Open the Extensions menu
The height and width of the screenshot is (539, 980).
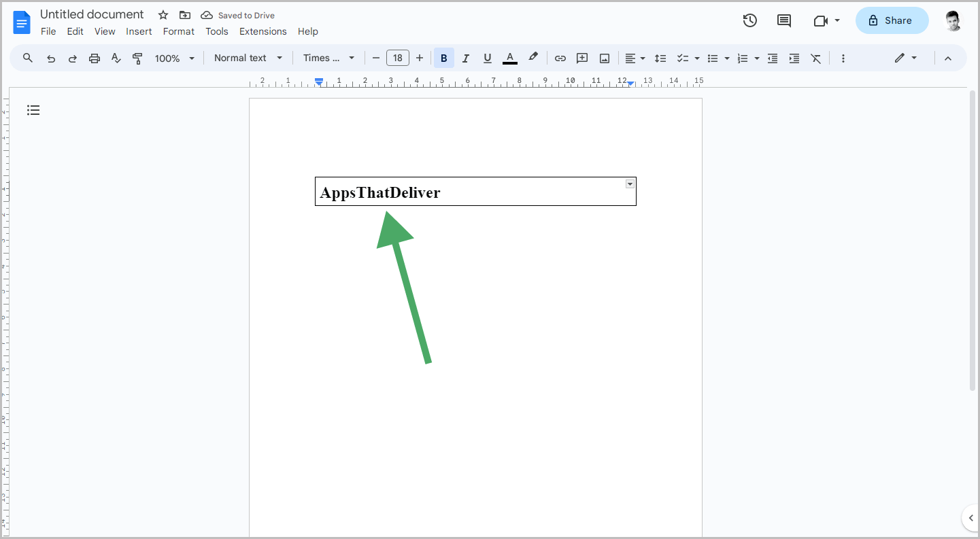tap(263, 31)
